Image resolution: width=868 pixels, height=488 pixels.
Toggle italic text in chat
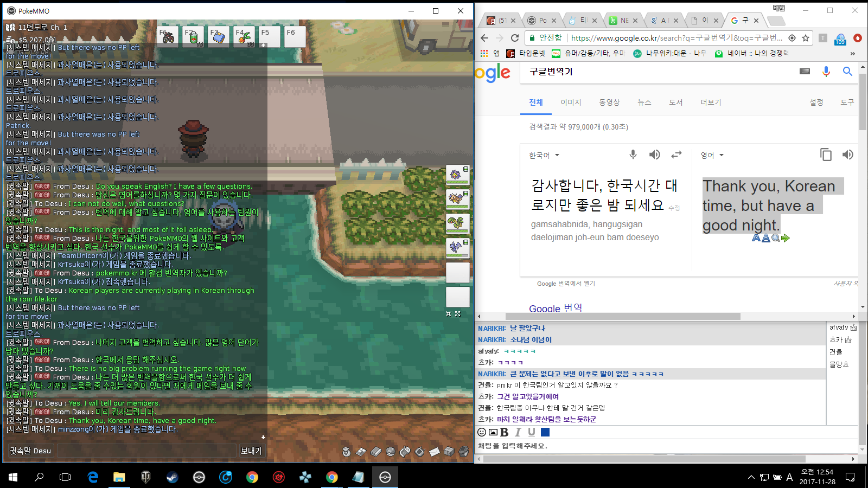[x=518, y=432]
